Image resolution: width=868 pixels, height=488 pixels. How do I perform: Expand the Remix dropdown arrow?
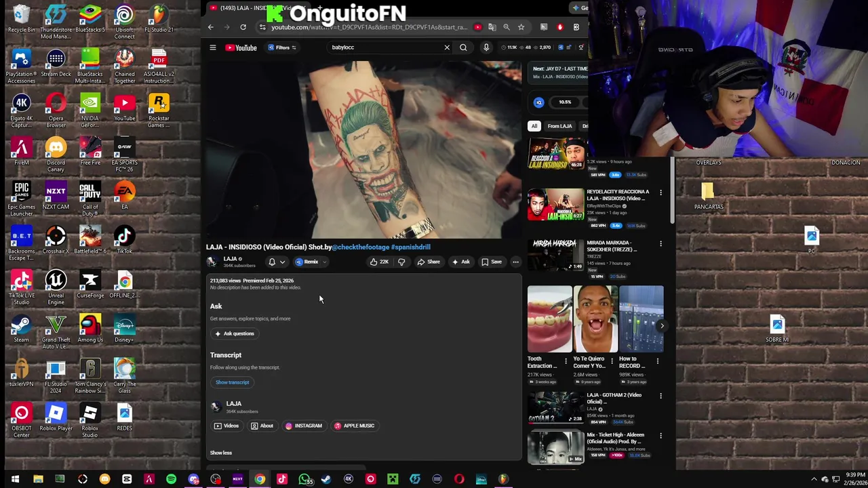[x=325, y=262]
